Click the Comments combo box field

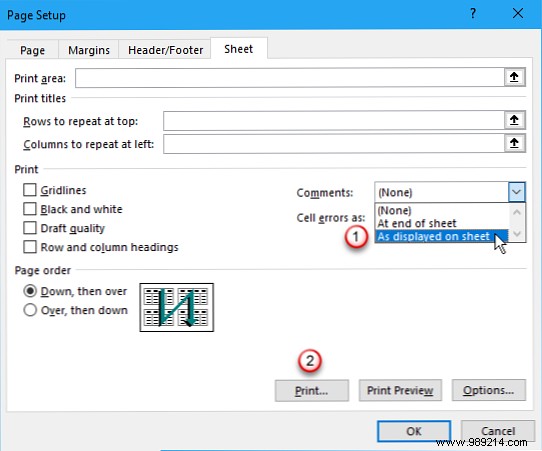(x=441, y=192)
